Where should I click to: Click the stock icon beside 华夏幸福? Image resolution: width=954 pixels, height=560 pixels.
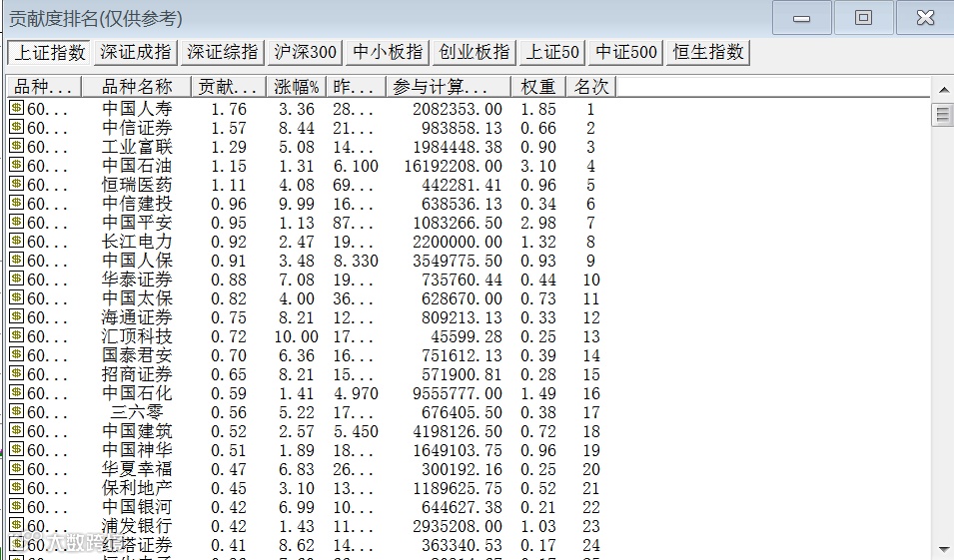[16, 468]
